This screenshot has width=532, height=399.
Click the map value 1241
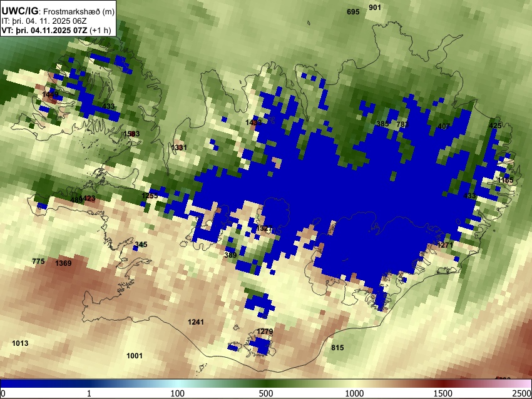[196, 322]
